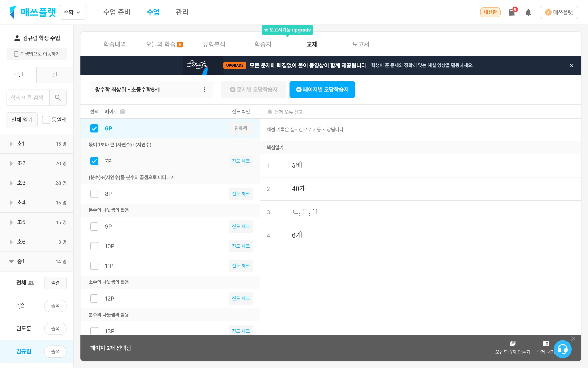
Task: Close the upgrade banner
Action: tap(571, 65)
